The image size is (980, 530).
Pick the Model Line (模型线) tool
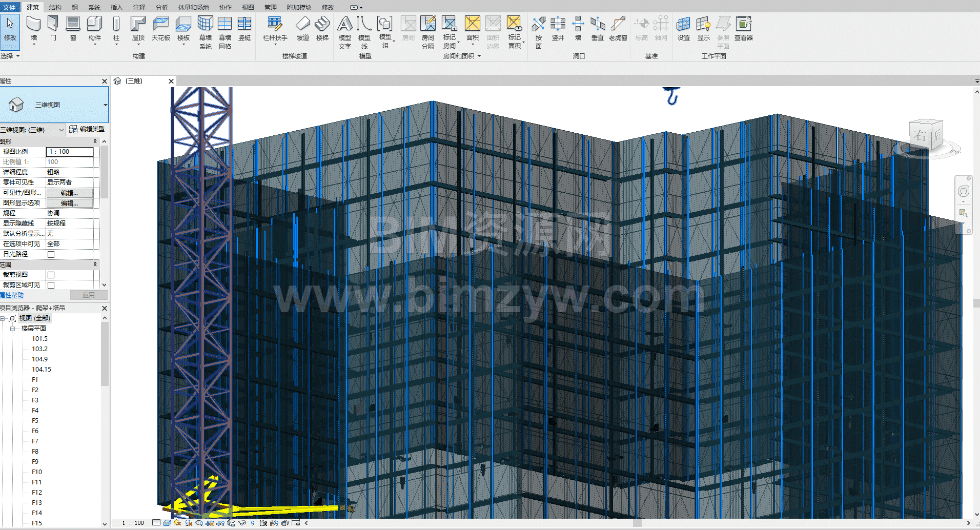pyautogui.click(x=364, y=32)
